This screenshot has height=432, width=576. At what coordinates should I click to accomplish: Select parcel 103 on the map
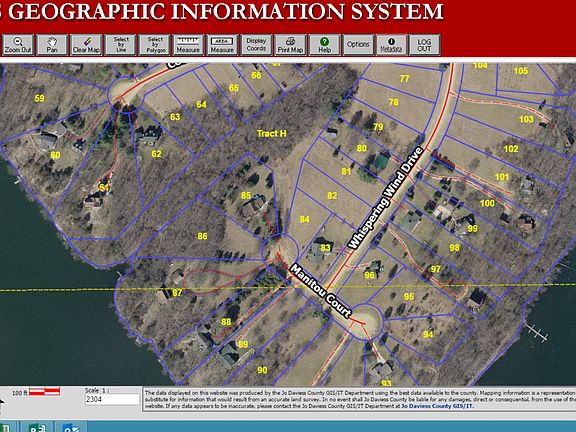tap(526, 119)
